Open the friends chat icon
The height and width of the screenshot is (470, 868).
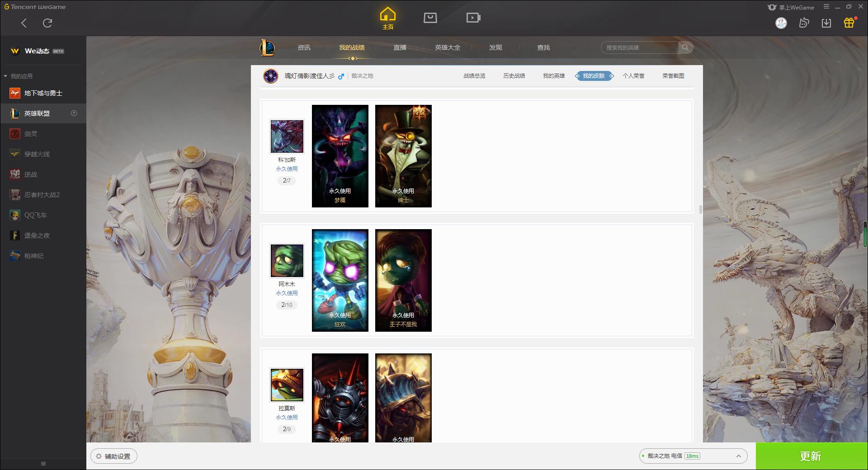pyautogui.click(x=804, y=23)
